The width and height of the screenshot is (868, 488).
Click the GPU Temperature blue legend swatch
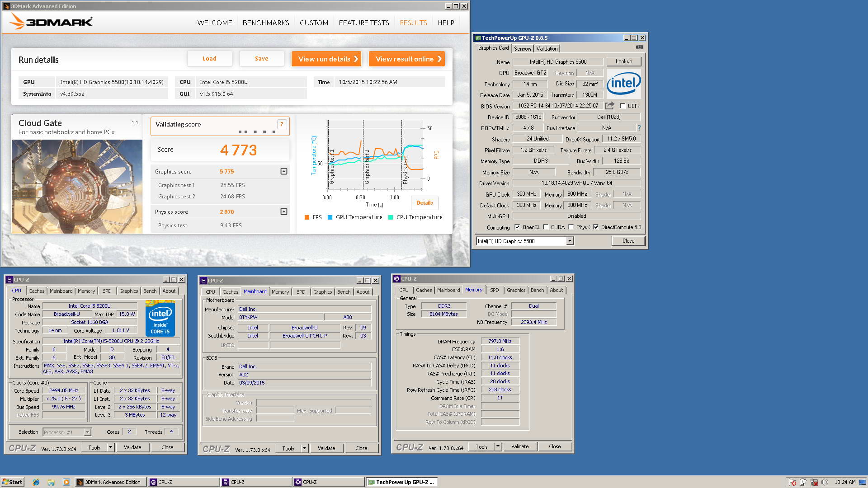[x=330, y=217]
